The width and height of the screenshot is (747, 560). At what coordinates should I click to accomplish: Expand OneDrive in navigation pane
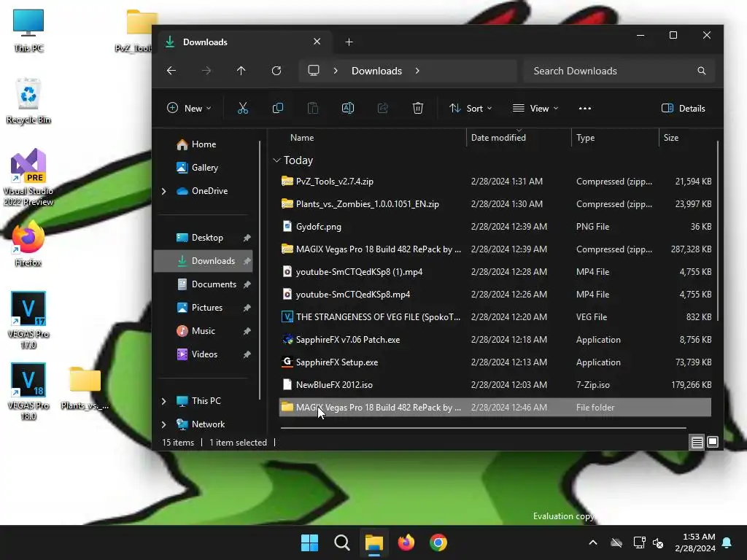(164, 191)
